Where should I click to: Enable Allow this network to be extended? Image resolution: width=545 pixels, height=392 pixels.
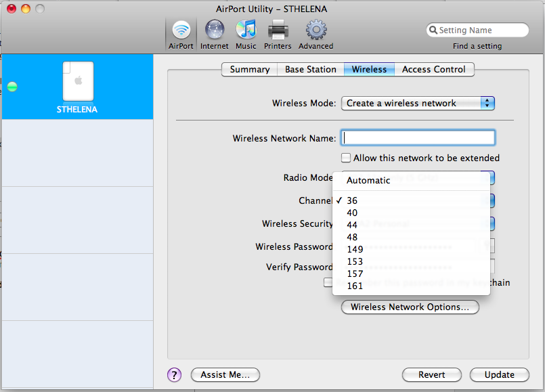coord(346,158)
